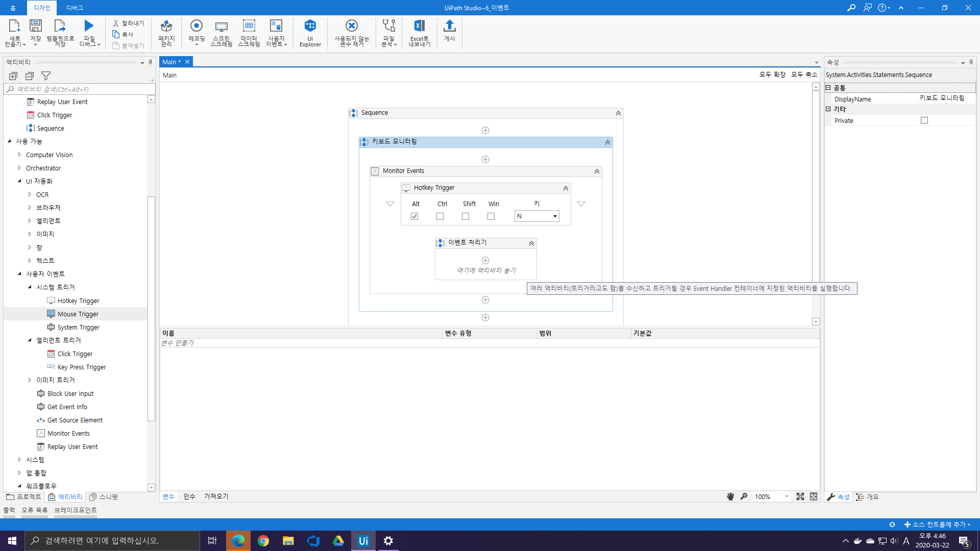Uncheck the Alt modifier checkbox

point(414,216)
